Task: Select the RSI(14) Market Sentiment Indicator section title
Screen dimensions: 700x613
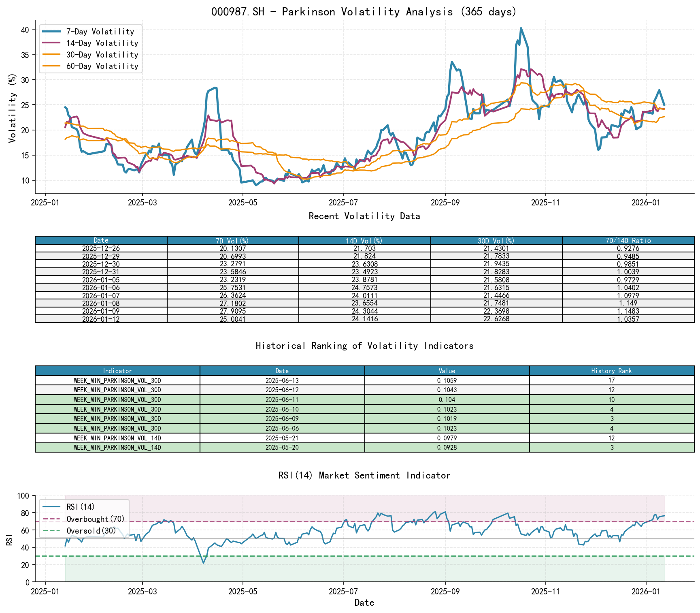Action: click(x=364, y=476)
